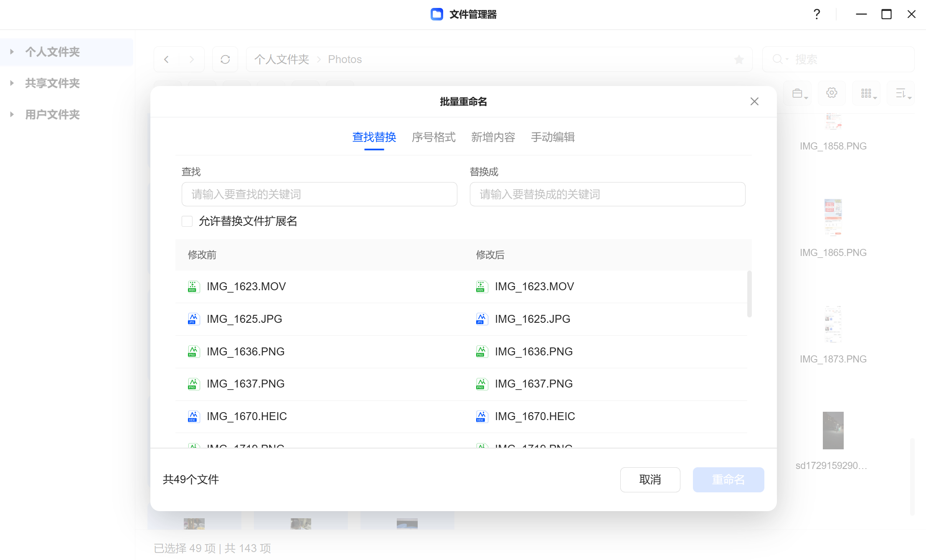Viewport: 926px width, 560px height.
Task: Click Photos in the breadcrumb path
Action: (345, 59)
